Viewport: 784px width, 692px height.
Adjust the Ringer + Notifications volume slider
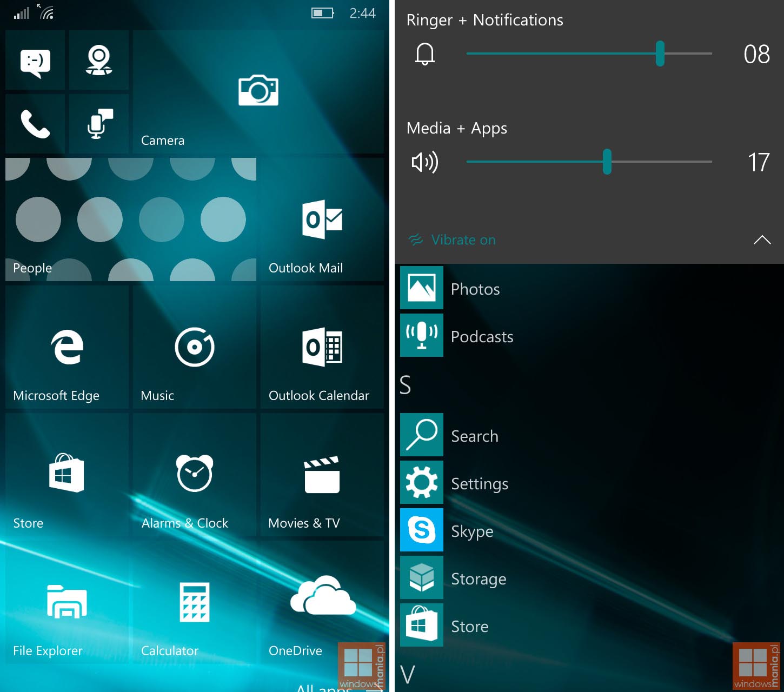589,54
